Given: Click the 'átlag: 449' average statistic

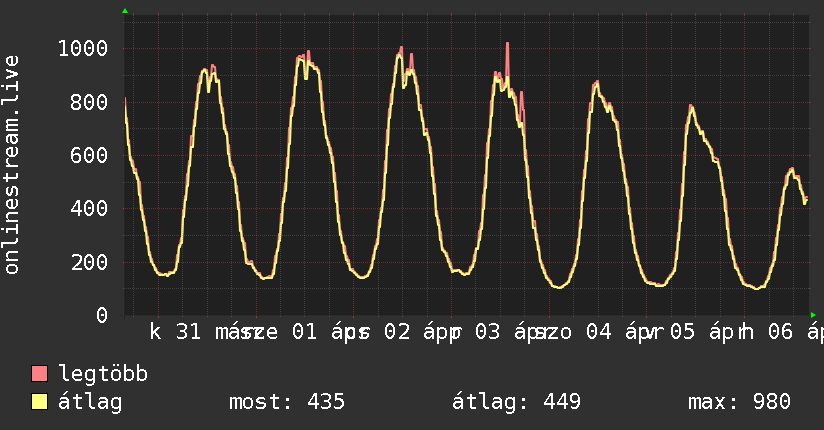Looking at the screenshot, I should [517, 402].
